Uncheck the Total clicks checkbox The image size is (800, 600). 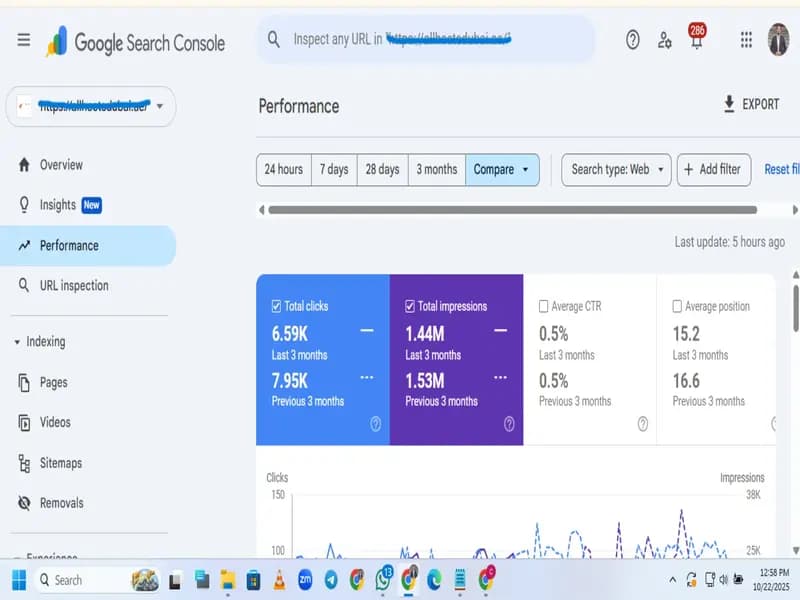pos(276,306)
